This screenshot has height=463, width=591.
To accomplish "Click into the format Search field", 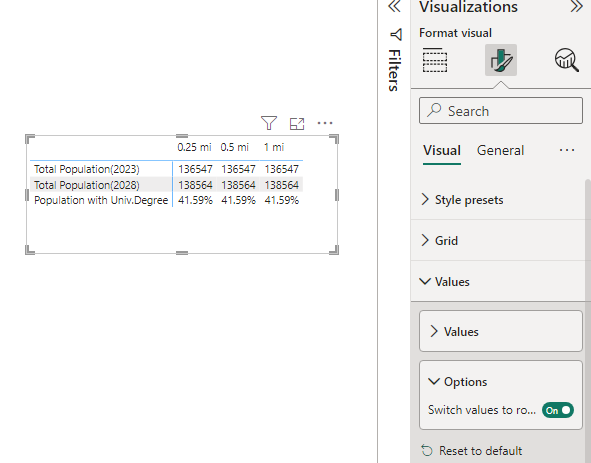I will (501, 110).
